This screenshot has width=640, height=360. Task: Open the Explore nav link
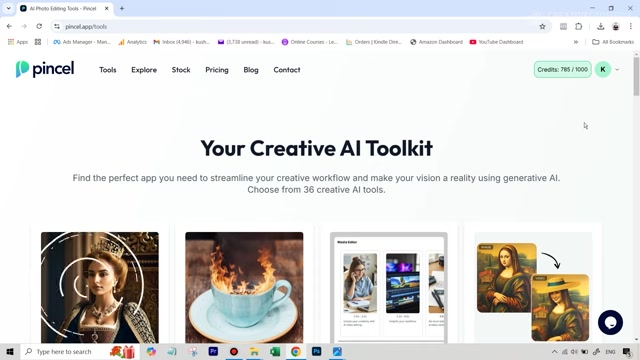coord(144,70)
